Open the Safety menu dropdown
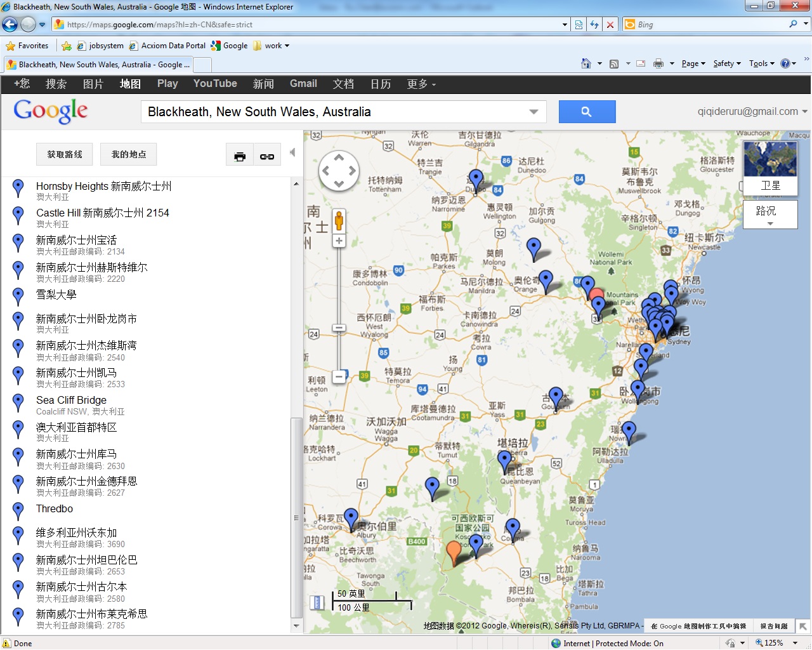 pyautogui.click(x=727, y=63)
